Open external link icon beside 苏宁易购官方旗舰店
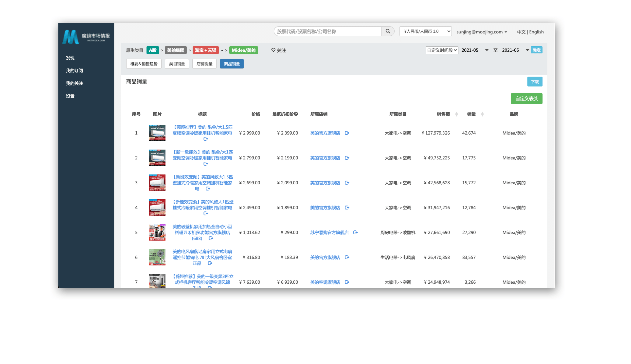This screenshot has width=631, height=364. pyautogui.click(x=355, y=232)
